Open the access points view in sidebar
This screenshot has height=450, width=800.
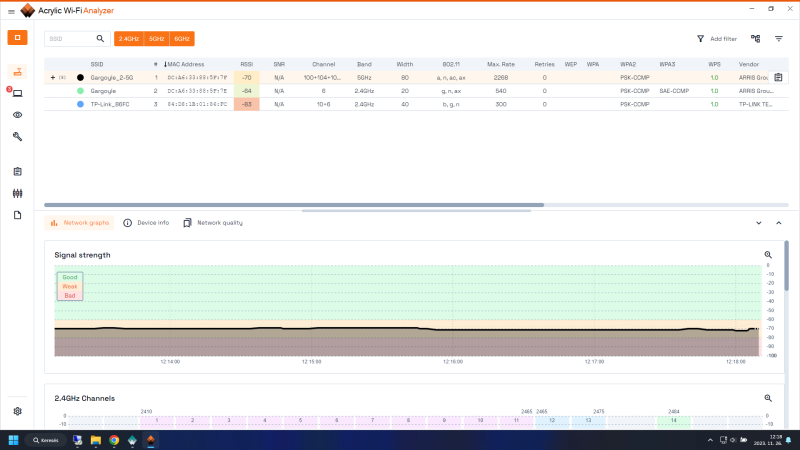pyautogui.click(x=17, y=72)
